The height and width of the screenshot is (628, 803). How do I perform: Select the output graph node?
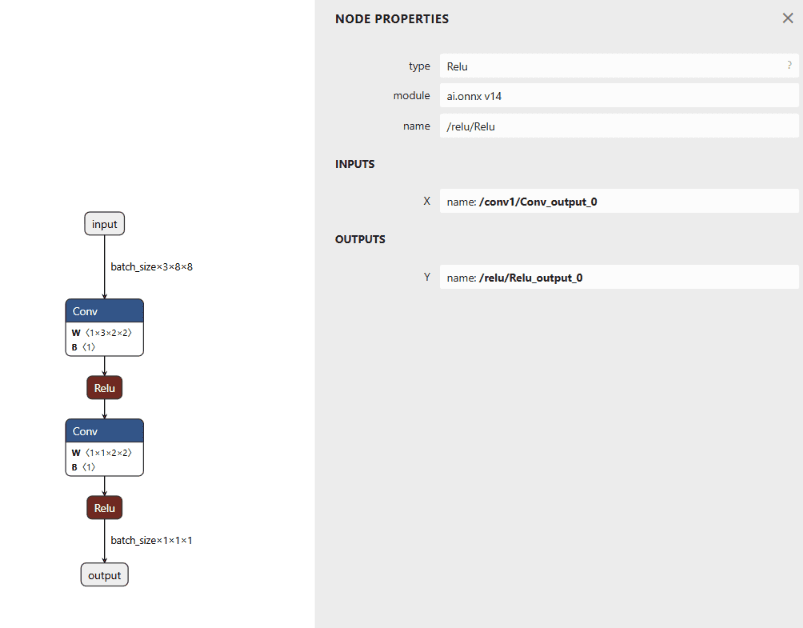pyautogui.click(x=104, y=575)
